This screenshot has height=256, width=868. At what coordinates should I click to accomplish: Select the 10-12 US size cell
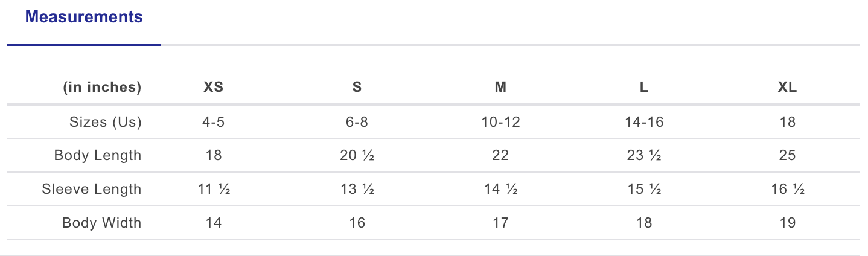pyautogui.click(x=500, y=122)
